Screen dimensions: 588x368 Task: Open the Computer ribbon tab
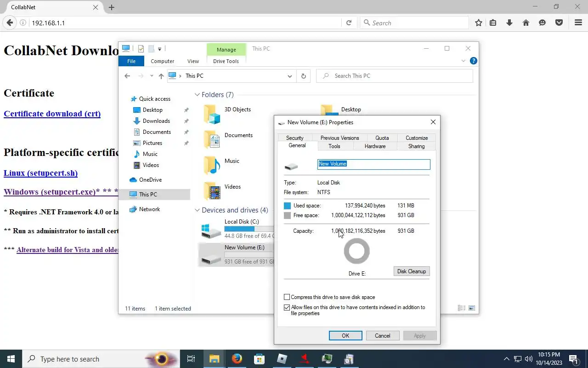(163, 61)
